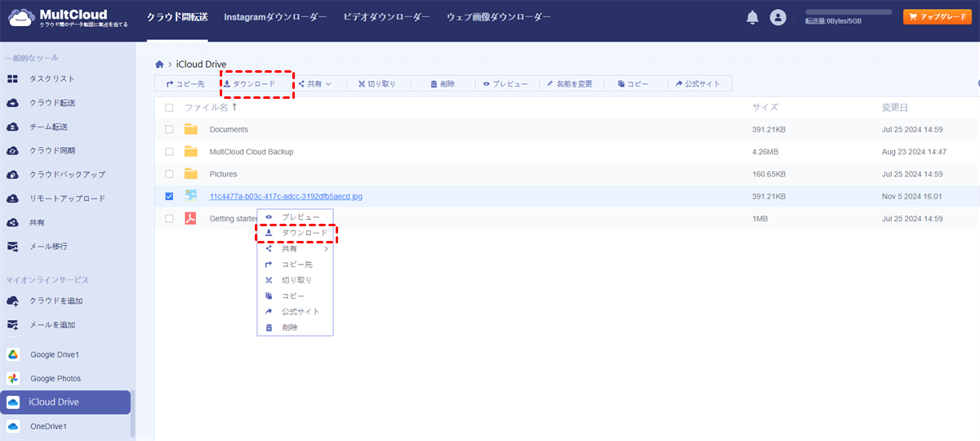Expand the 共有 toolbar dropdown
The height and width of the screenshot is (441, 980).
pos(314,83)
